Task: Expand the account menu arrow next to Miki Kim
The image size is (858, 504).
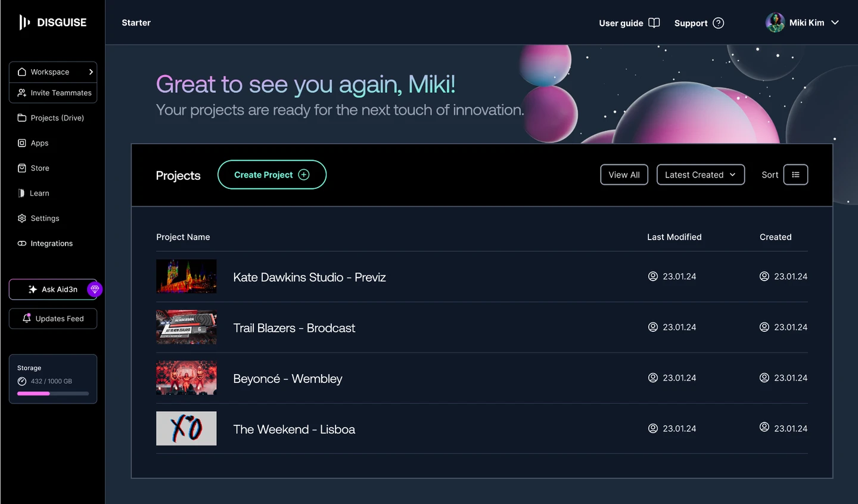Action: (835, 23)
